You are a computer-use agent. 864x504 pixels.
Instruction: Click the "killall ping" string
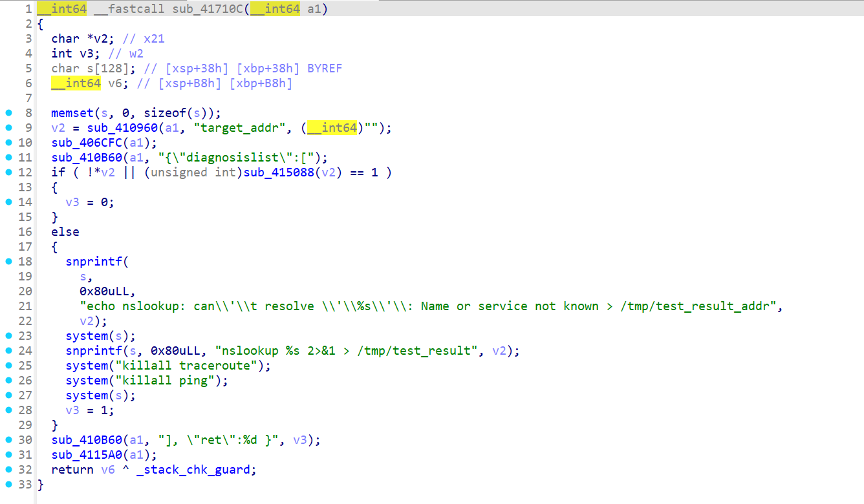coord(165,381)
